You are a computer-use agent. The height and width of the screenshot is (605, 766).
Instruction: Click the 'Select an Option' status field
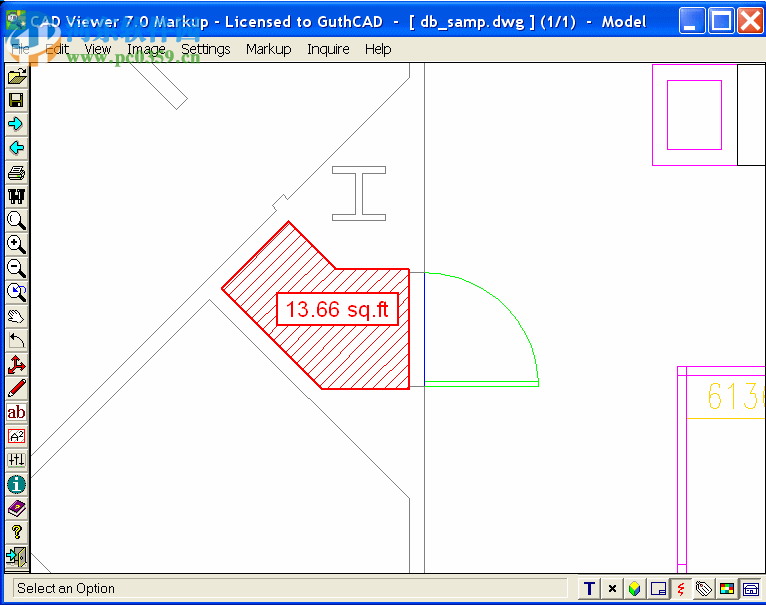click(290, 588)
